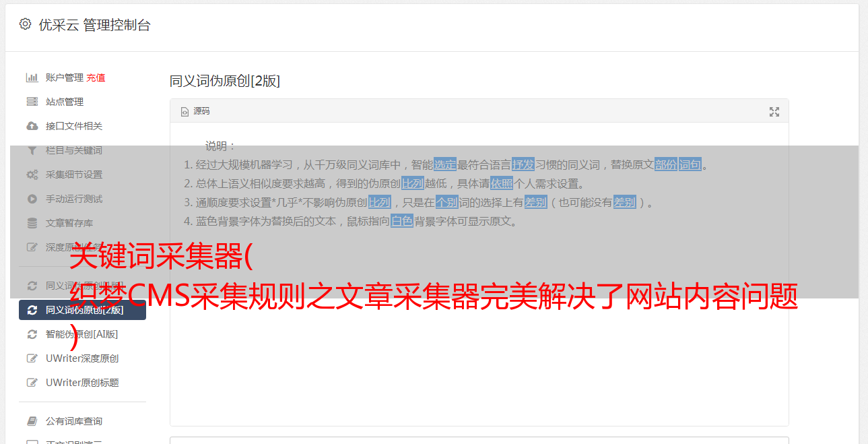Click highlighted word 依照 in line two
Image resolution: width=868 pixels, height=444 pixels.
coord(502,183)
